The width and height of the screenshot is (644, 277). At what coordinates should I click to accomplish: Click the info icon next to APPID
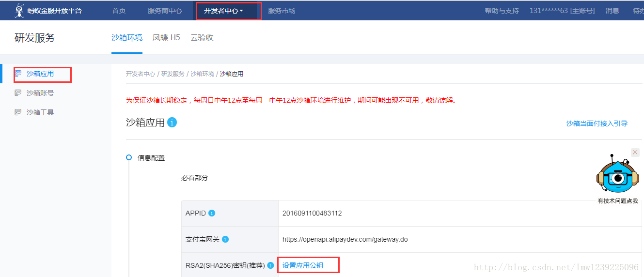click(212, 213)
